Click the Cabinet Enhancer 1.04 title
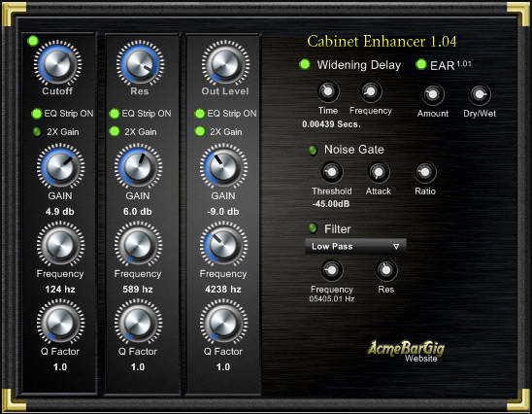This screenshot has height=414, width=532. click(x=382, y=42)
